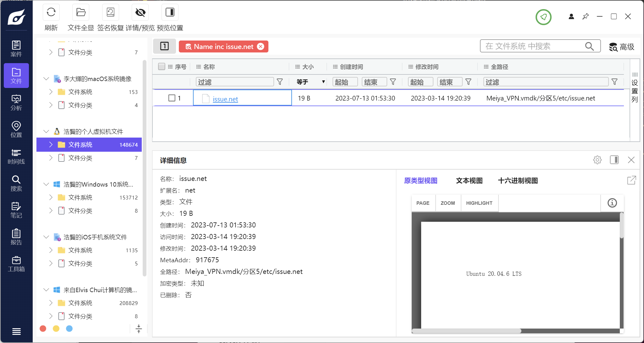
Task: Expand 文件系统 under 李大輝的macOS系统镜像
Action: [x=51, y=92]
